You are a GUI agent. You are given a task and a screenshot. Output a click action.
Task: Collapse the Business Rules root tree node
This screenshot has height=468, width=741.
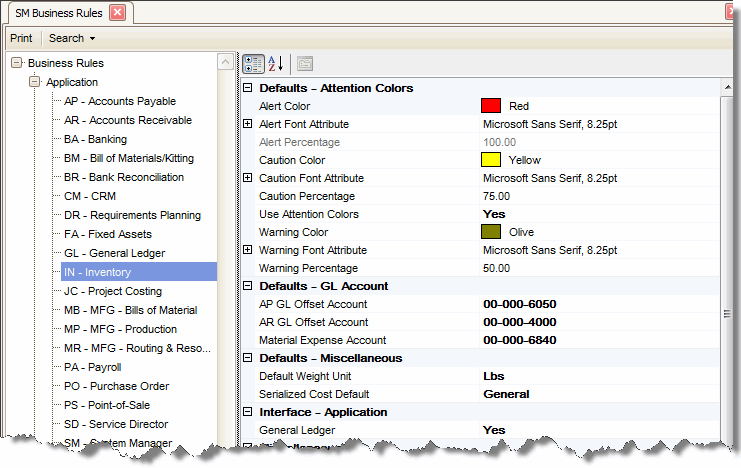(x=16, y=63)
